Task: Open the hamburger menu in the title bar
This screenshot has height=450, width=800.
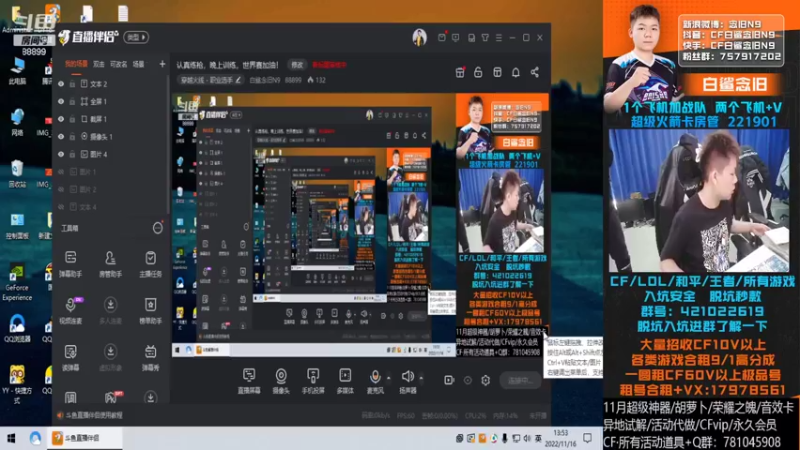Action: (x=499, y=37)
